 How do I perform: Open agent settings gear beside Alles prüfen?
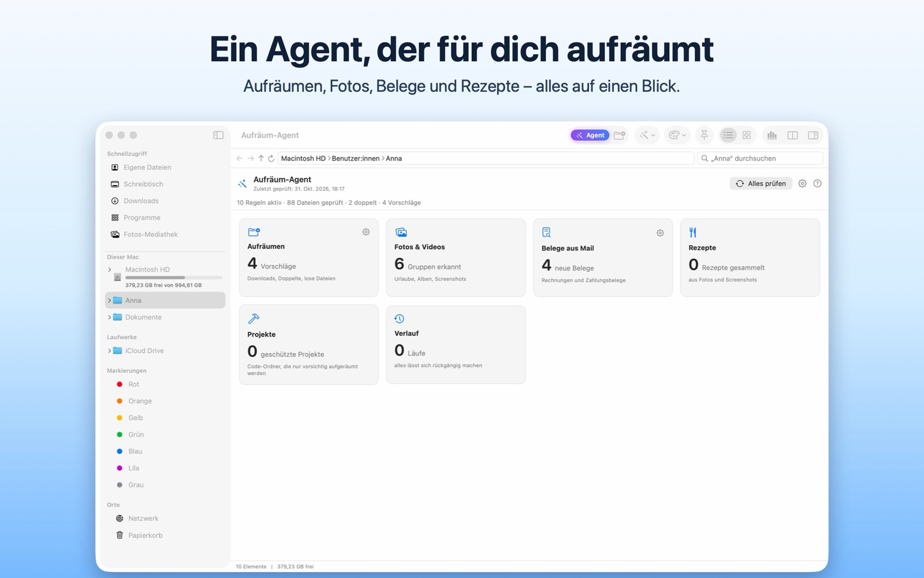coord(802,184)
